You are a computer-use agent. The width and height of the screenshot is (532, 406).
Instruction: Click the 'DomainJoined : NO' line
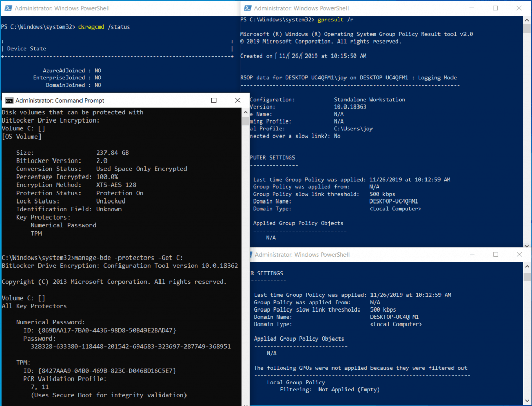pos(74,85)
